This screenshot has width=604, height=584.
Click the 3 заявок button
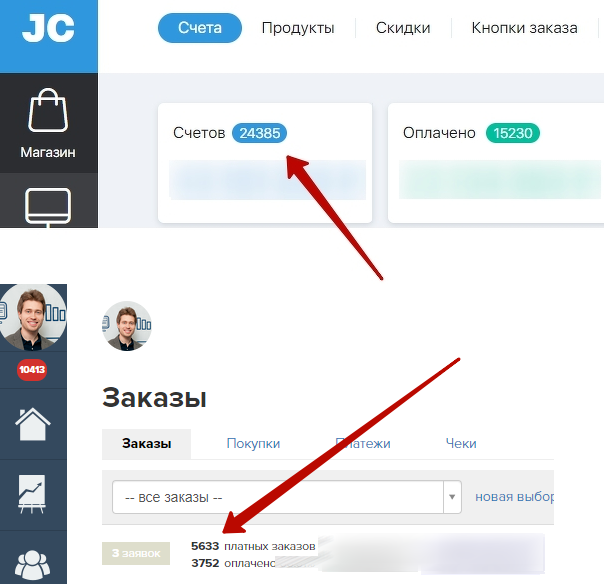coord(136,554)
